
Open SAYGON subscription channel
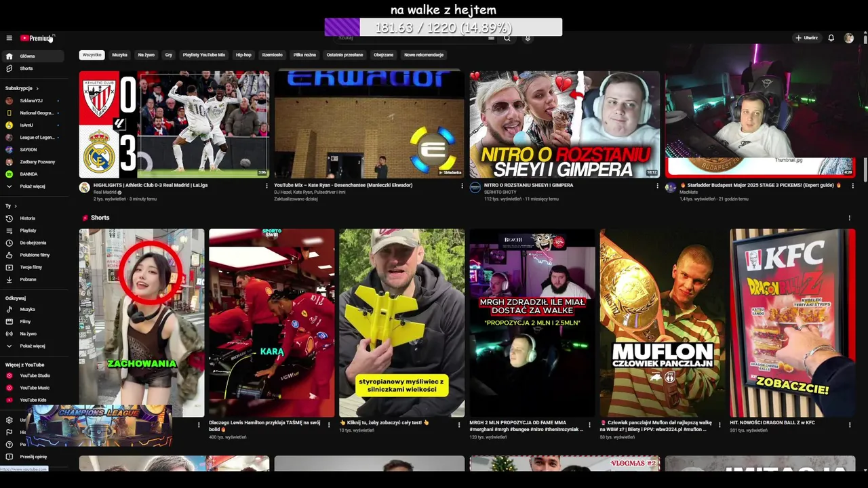coord(34,150)
